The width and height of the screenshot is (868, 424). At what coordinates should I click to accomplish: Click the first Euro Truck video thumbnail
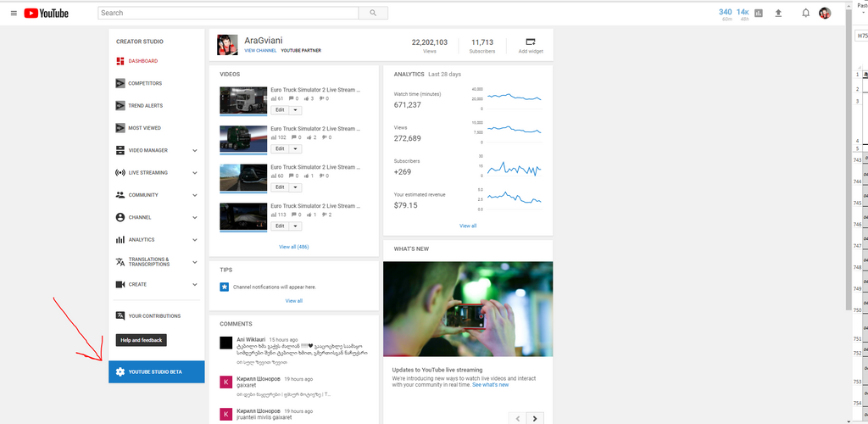(243, 100)
